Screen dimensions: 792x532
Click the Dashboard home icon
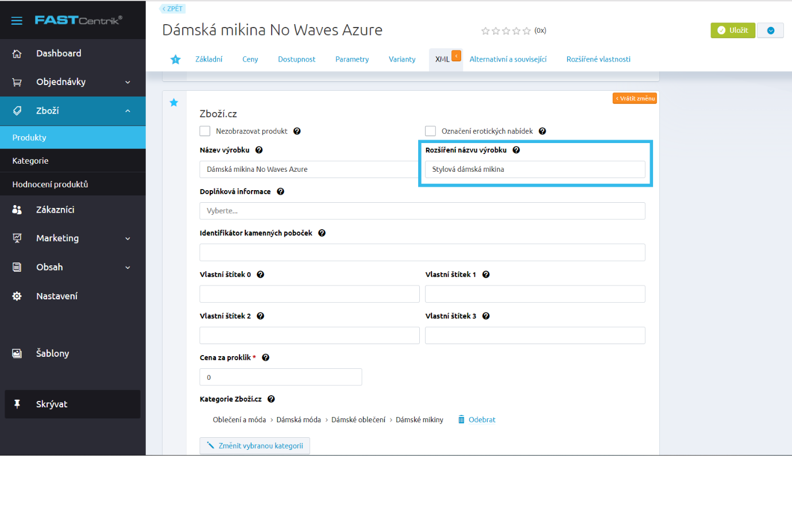(x=17, y=53)
